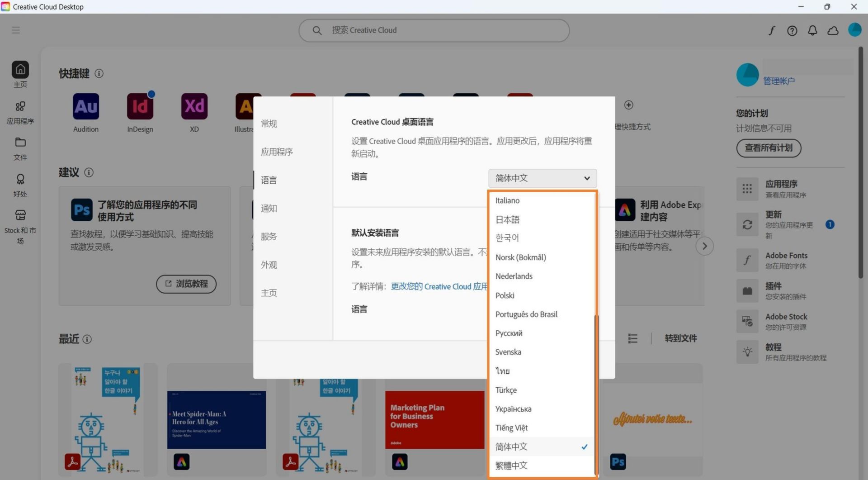
Task: Select Italiano from language list
Action: pos(542,200)
